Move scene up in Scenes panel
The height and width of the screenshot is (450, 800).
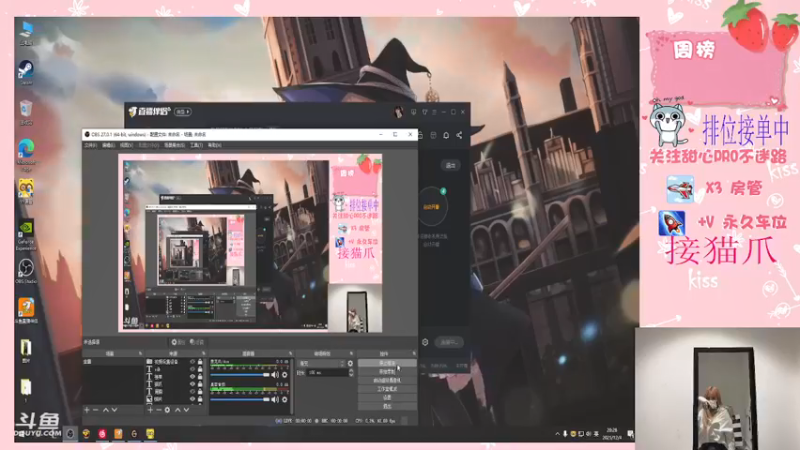tap(106, 410)
